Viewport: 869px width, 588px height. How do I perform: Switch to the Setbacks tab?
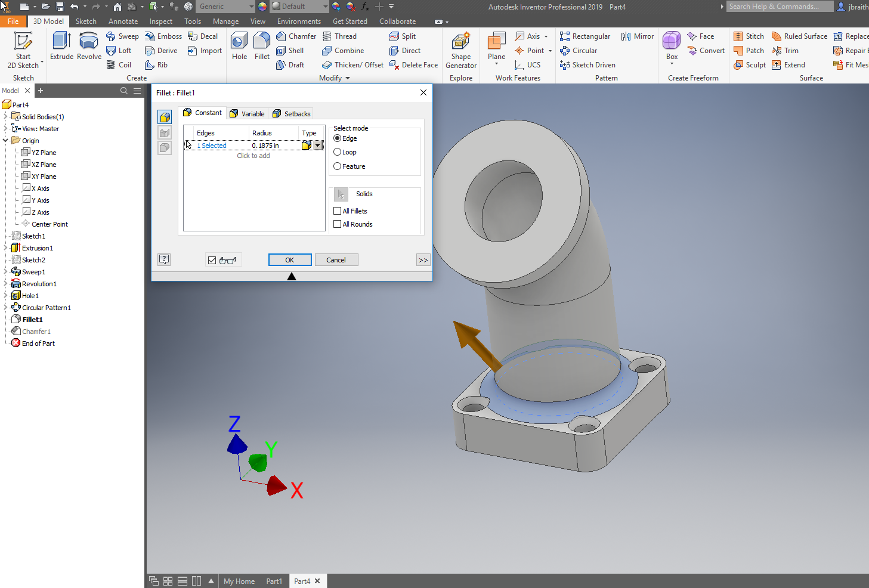click(291, 113)
